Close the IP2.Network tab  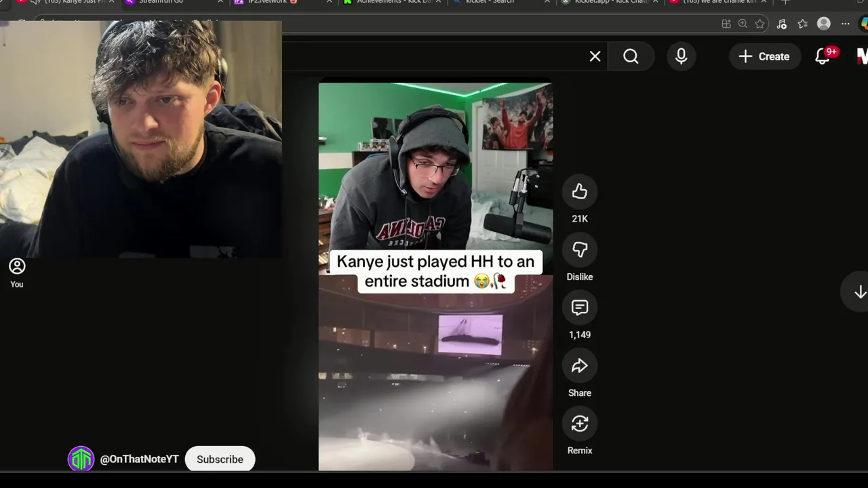[x=329, y=2]
